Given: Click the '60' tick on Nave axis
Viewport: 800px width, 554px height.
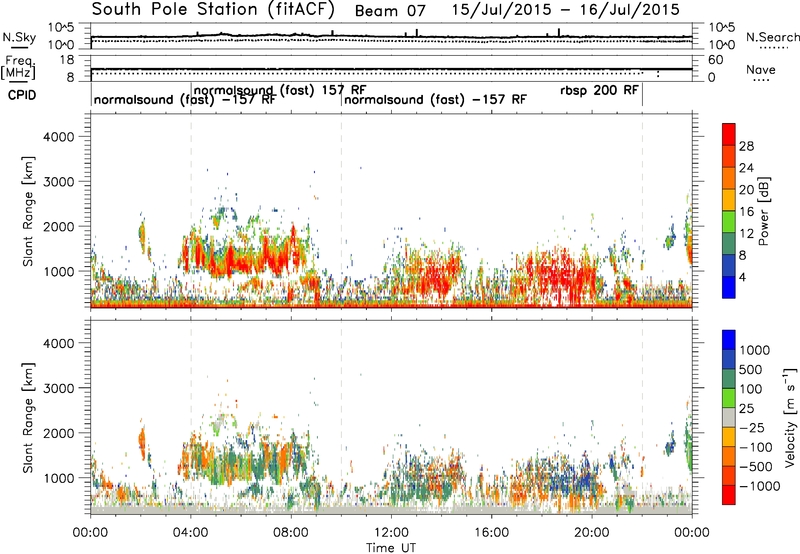Looking at the screenshot, I should coord(715,60).
